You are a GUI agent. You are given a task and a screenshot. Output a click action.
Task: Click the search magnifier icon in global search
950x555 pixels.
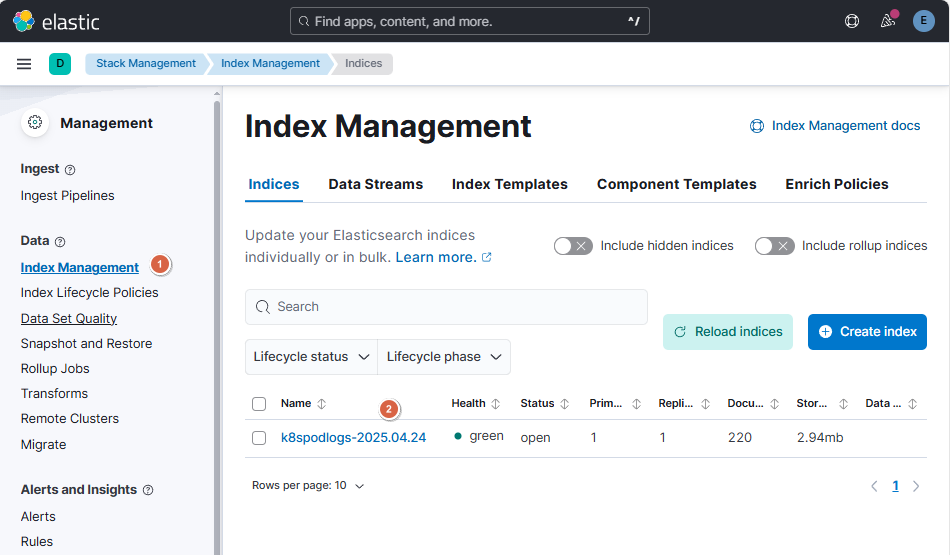pos(304,21)
